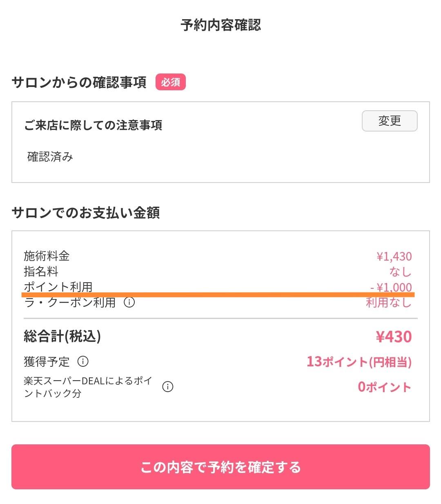Open the info icon next to 獲得予定
This screenshot has height=504, width=441.
(x=83, y=361)
